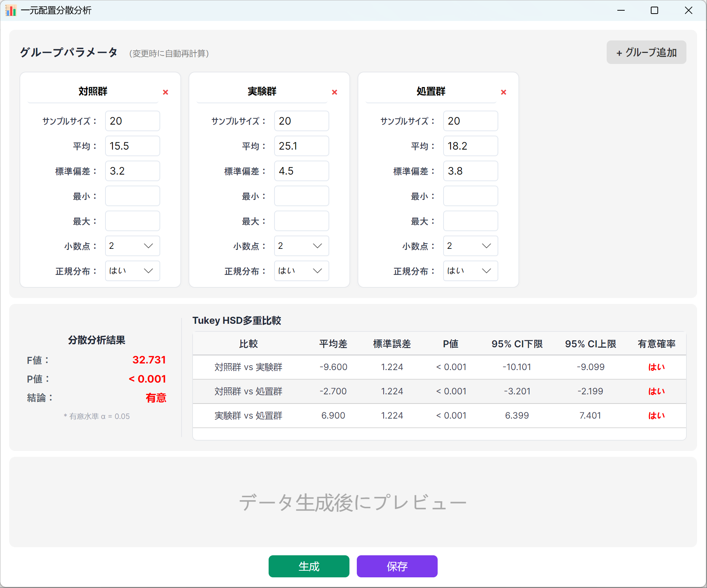The image size is (707, 588).
Task: Delete the 処置群 group card
Action: [503, 92]
